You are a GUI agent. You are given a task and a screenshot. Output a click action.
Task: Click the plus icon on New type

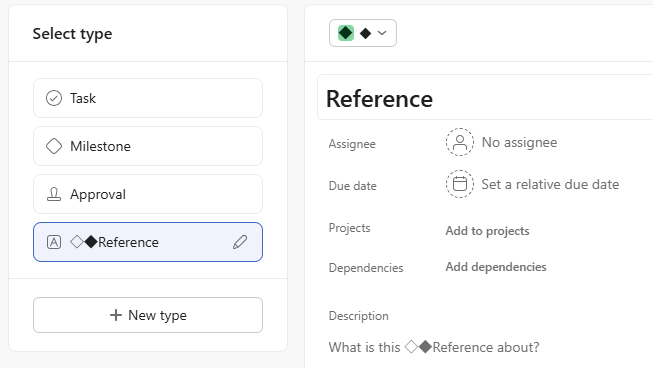[x=116, y=315]
